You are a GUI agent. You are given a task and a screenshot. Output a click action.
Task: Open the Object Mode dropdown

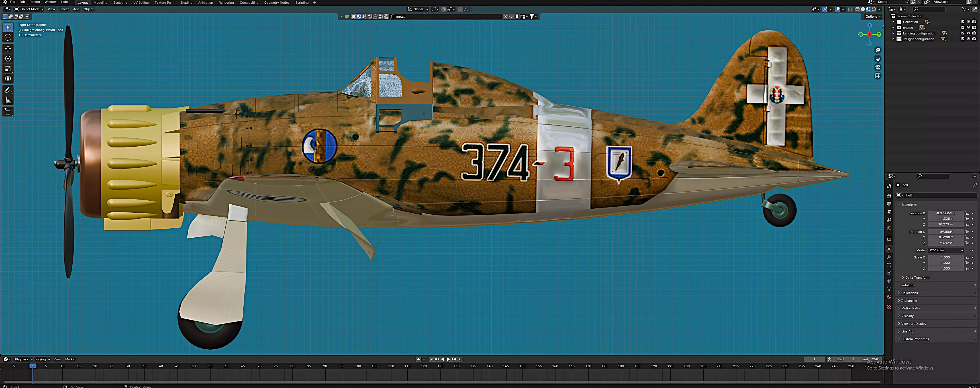[x=29, y=9]
